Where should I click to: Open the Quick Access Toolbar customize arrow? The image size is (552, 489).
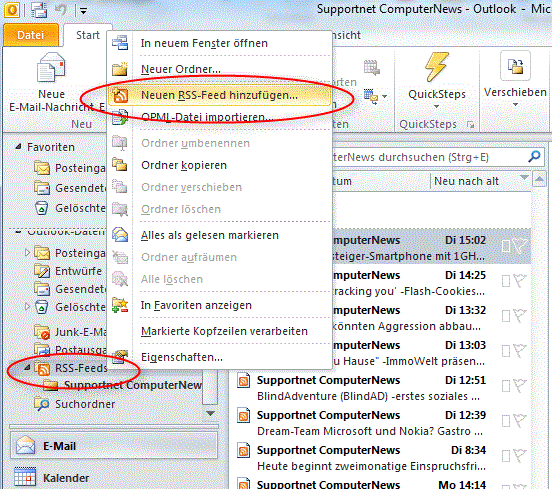point(83,11)
